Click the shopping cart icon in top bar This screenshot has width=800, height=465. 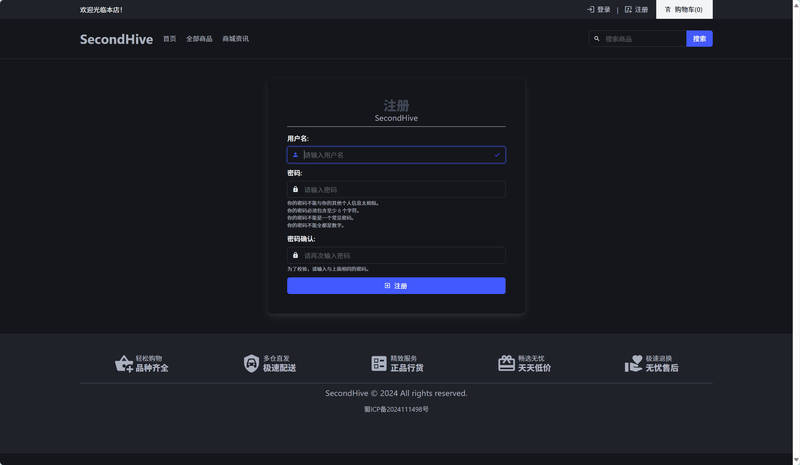click(x=668, y=10)
